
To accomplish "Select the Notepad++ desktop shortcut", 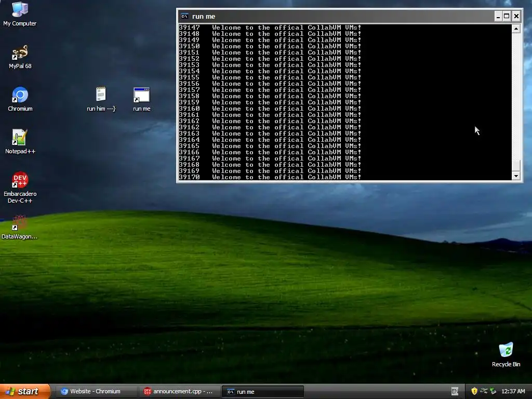I will [x=20, y=142].
